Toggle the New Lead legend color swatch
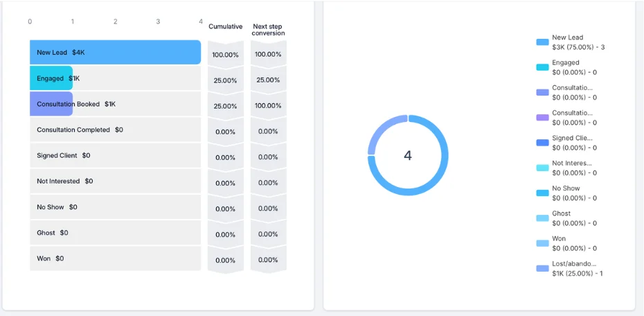The image size is (644, 316). tap(543, 42)
